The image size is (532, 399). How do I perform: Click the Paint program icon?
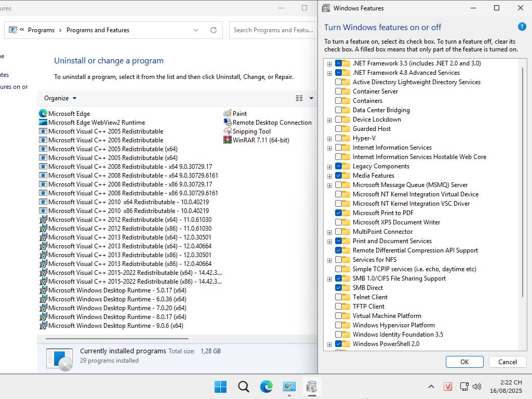[x=228, y=114]
